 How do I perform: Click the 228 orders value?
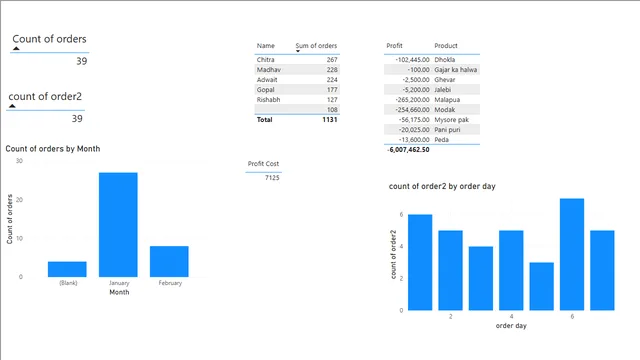pos(332,70)
